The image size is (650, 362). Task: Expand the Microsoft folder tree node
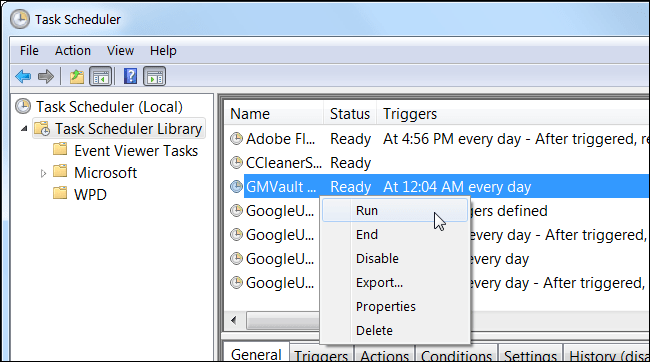click(x=43, y=173)
